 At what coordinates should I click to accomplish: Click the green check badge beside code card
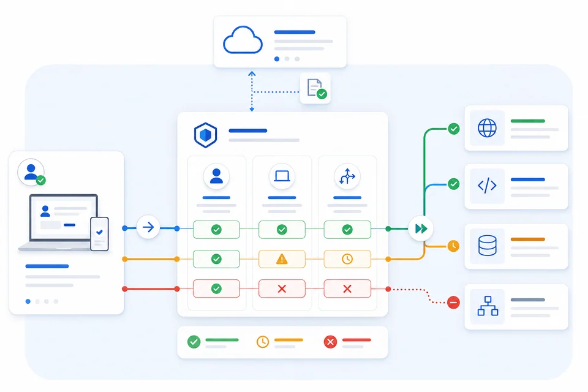coord(454,184)
